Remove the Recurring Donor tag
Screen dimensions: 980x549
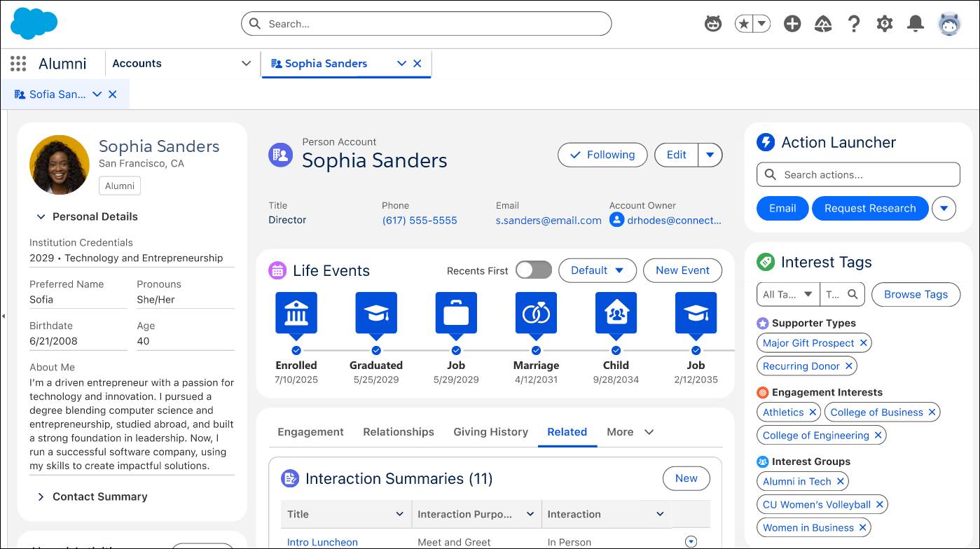tap(849, 366)
